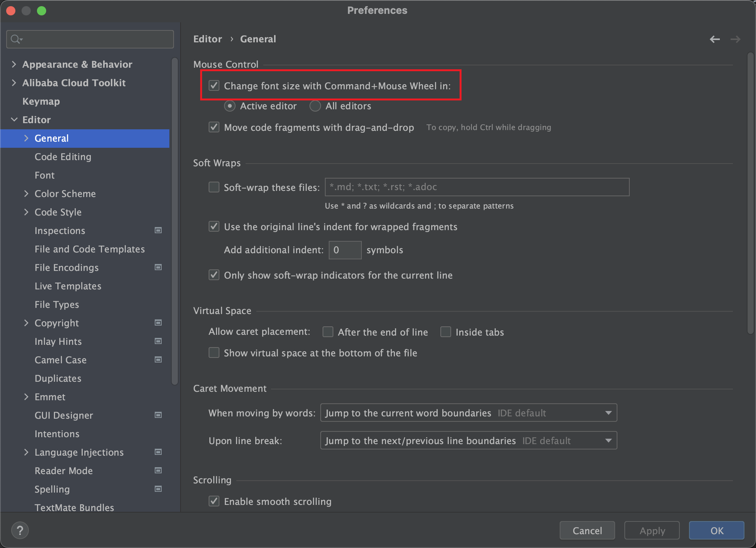
Task: Expand the Appearance & Behavior section
Action: 14,64
